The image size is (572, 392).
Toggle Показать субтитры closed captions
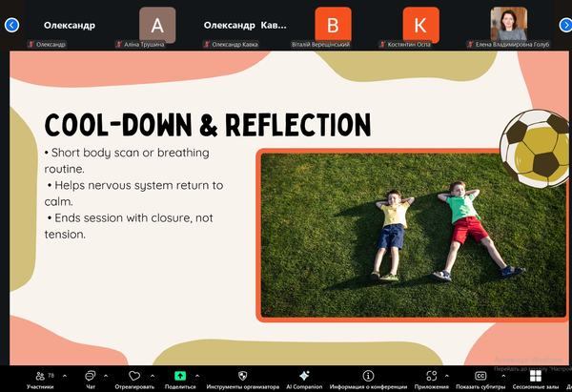pos(480,377)
